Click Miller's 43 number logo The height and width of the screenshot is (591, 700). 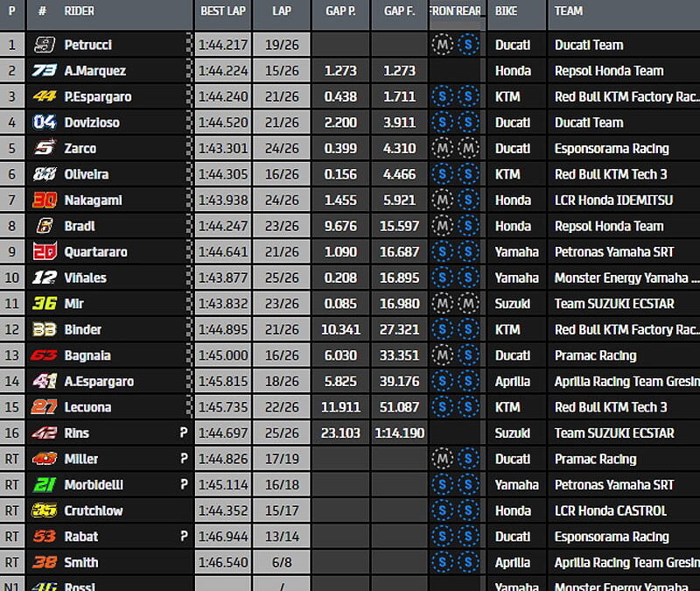[x=45, y=459]
